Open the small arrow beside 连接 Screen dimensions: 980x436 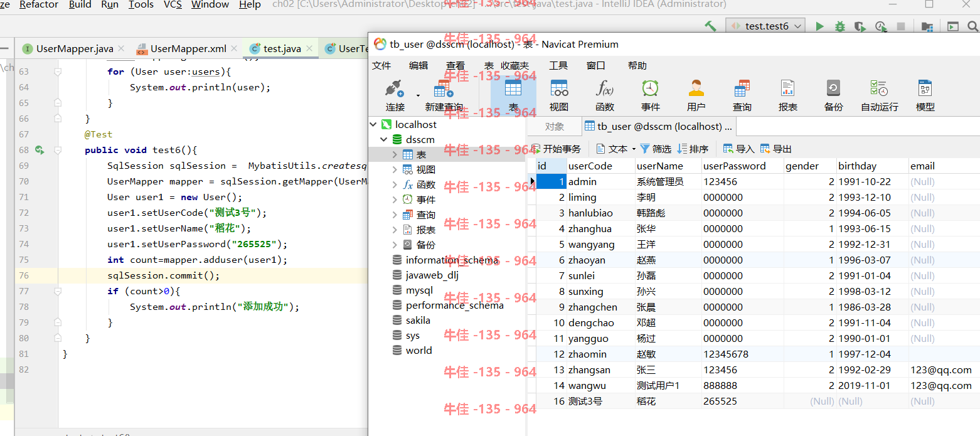pos(418,95)
